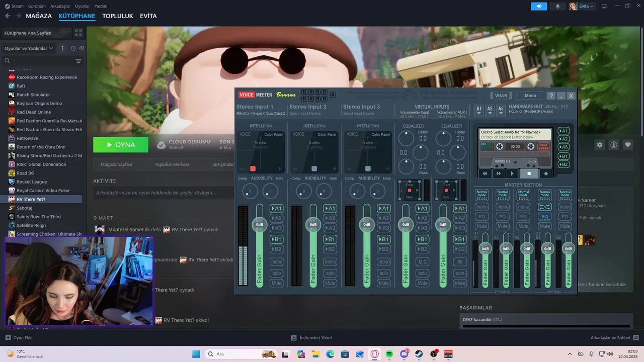Switch to TOPLULUK tab in Steam
This screenshot has height=362, width=644.
tap(117, 16)
